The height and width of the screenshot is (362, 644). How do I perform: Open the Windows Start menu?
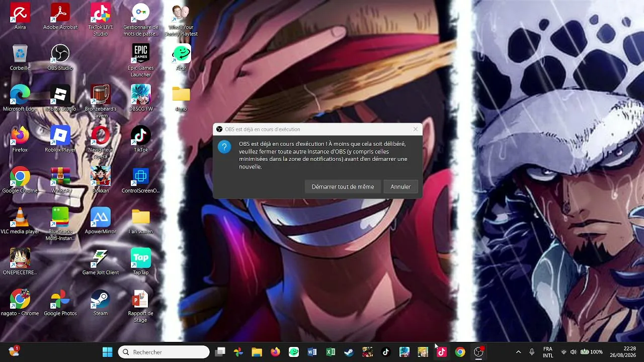point(108,352)
